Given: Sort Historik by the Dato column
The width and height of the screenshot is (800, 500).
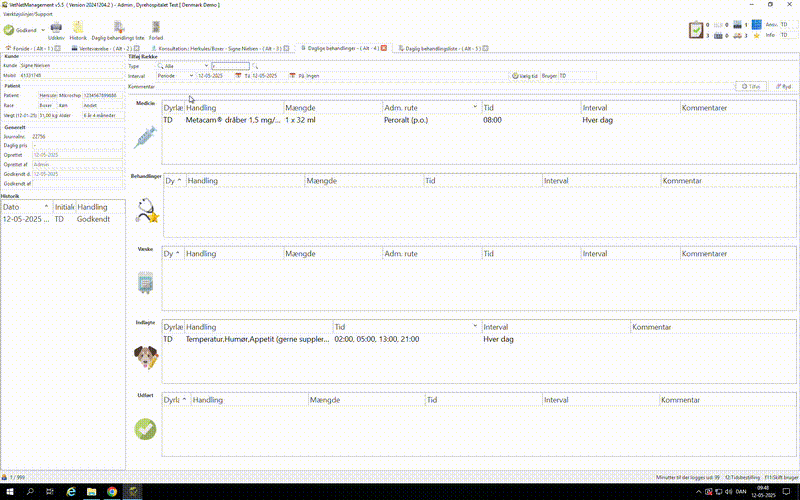Looking at the screenshot, I should pos(27,207).
